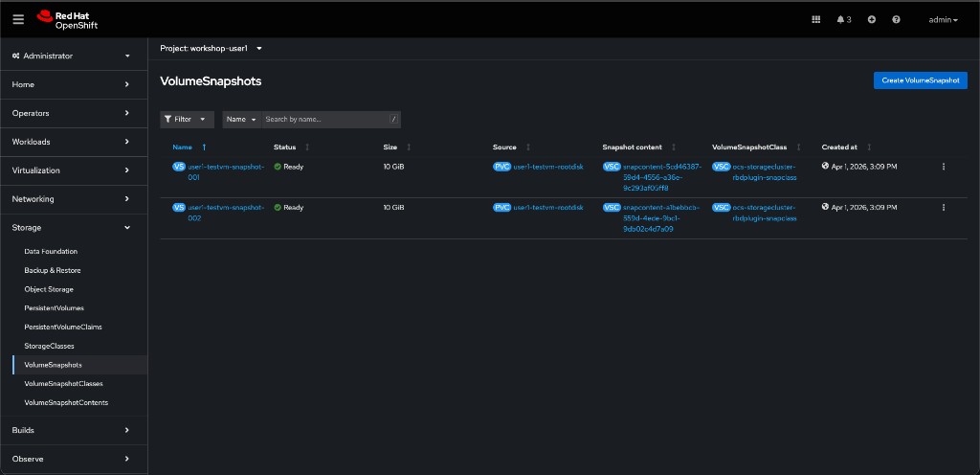Viewport: 980px width, 475px height.
Task: Go to Object Storage page
Action: pos(49,289)
